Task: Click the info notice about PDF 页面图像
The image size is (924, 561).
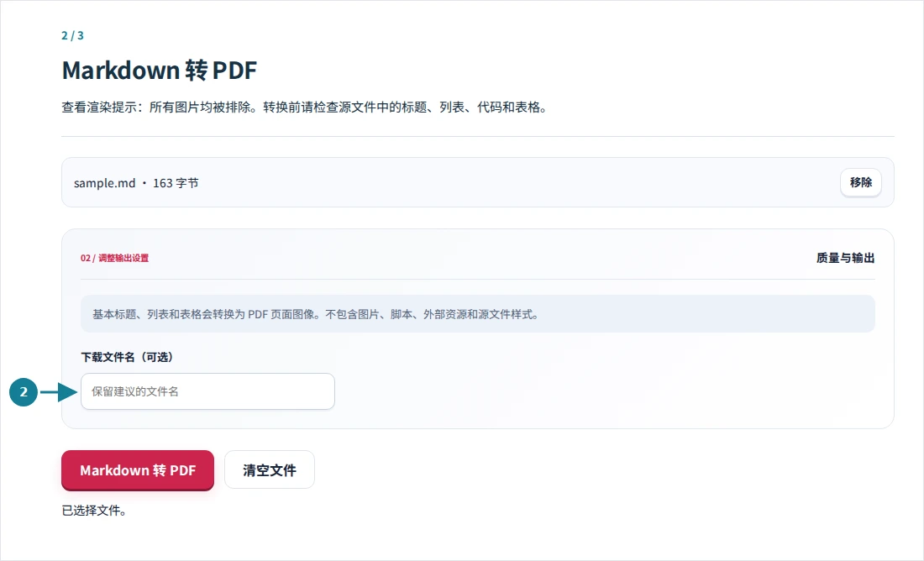Action: (477, 314)
